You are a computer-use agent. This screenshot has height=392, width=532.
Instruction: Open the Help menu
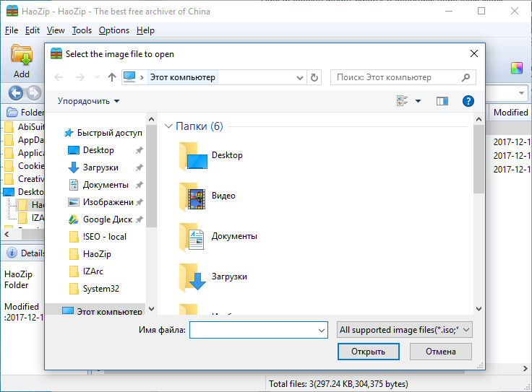pyautogui.click(x=145, y=30)
